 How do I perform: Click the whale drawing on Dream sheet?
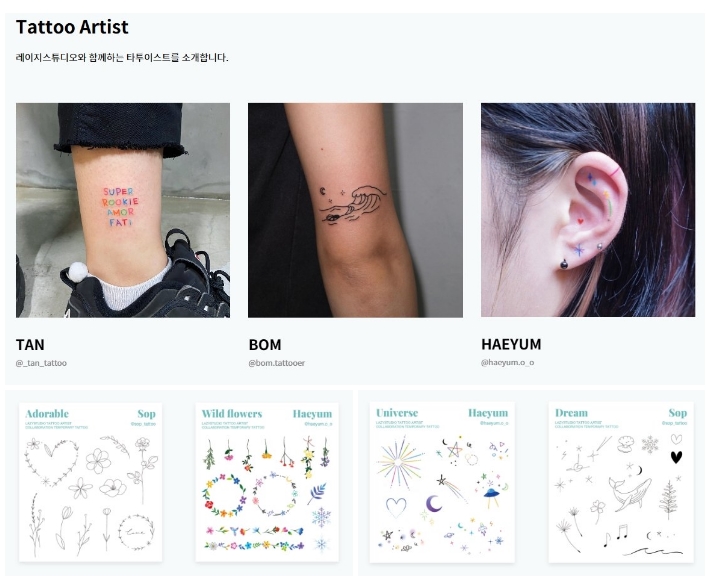point(629,493)
